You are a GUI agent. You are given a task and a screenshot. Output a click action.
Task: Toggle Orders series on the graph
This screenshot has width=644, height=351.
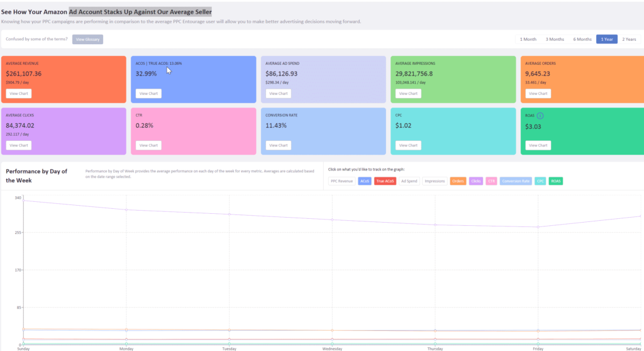point(458,181)
